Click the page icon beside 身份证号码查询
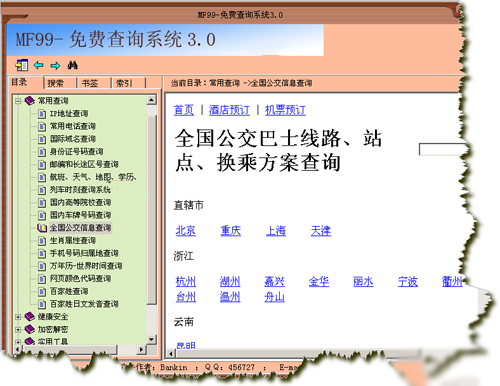 (42, 152)
